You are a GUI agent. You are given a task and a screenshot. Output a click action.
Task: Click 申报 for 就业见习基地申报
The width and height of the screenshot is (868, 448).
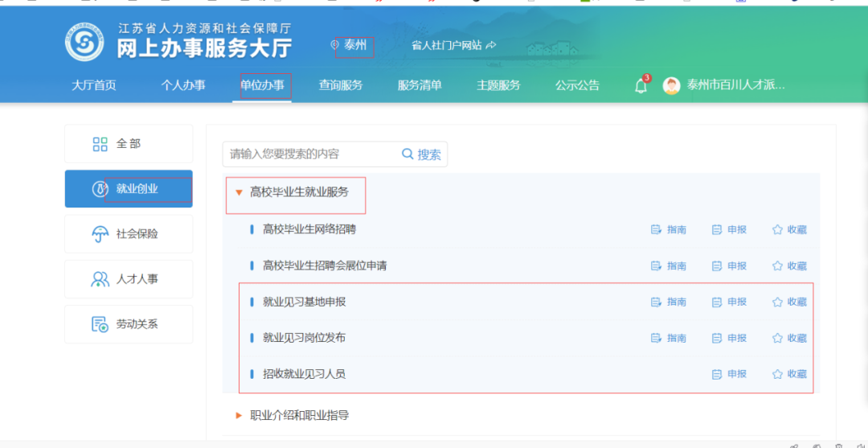pos(729,302)
